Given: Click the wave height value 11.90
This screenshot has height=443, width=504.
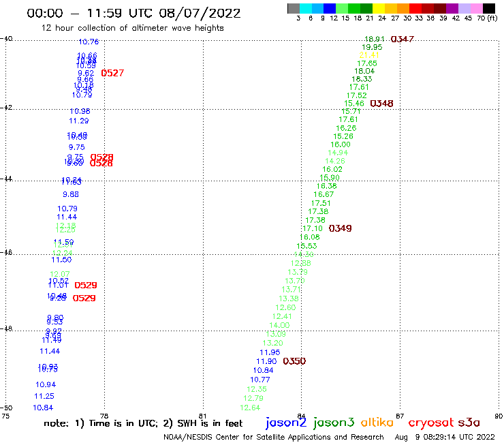Looking at the screenshot, I should coord(266,362).
